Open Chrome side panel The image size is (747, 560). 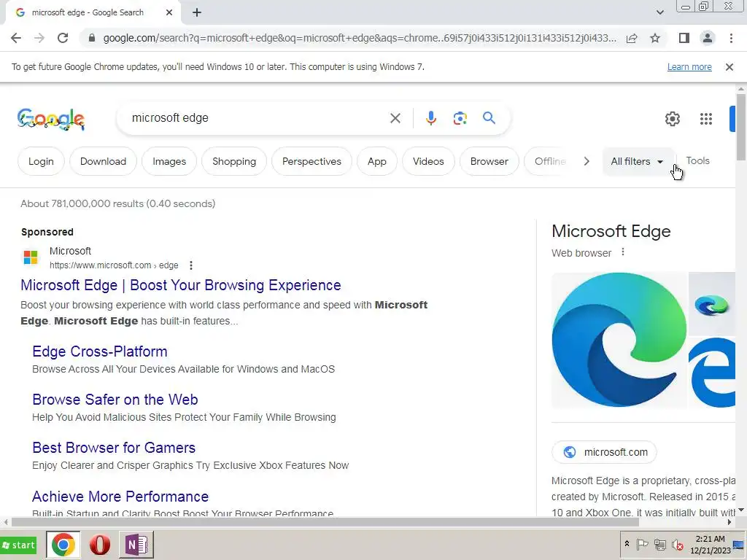click(684, 38)
